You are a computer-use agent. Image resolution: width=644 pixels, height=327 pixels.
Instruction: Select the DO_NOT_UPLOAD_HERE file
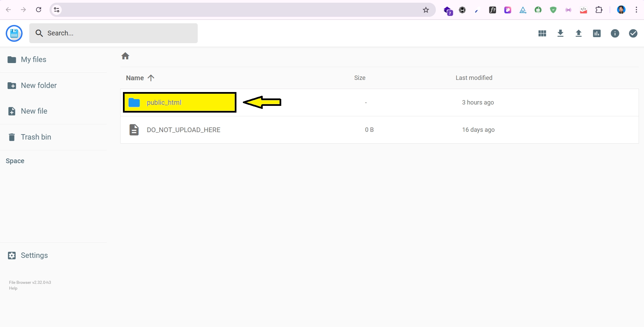[183, 130]
